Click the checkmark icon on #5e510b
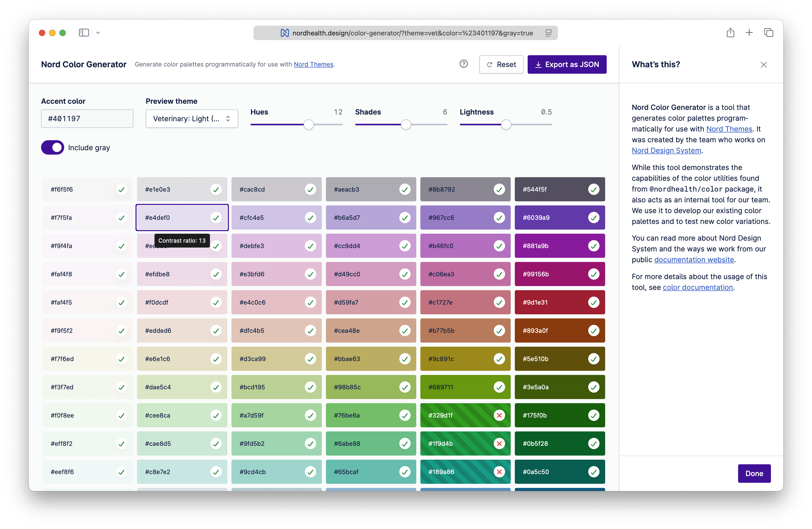The height and width of the screenshot is (529, 812). tap(594, 359)
